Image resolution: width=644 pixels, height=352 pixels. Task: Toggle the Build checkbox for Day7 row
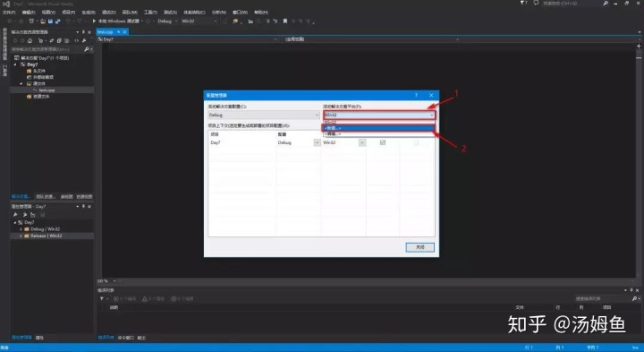pyautogui.click(x=383, y=142)
